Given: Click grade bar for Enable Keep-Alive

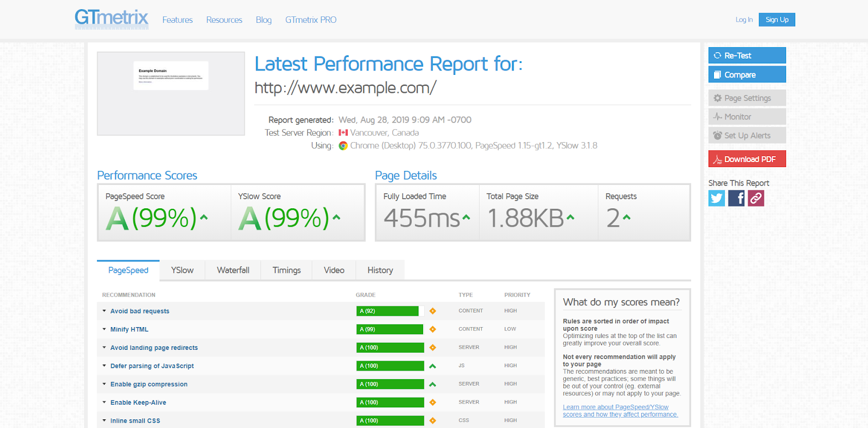Looking at the screenshot, I should click(390, 403).
